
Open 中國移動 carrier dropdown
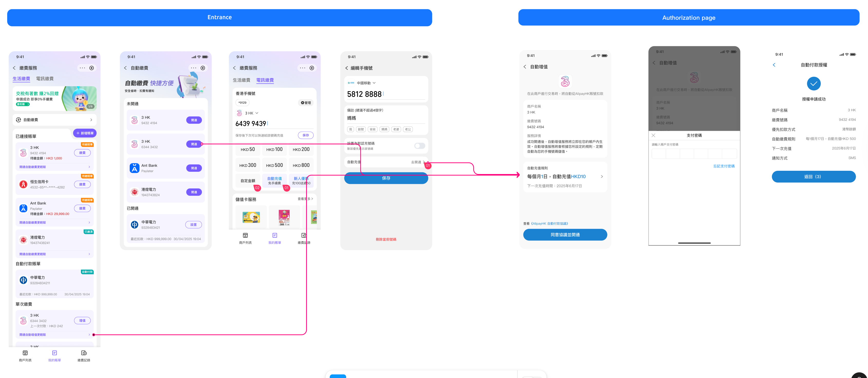(362, 83)
